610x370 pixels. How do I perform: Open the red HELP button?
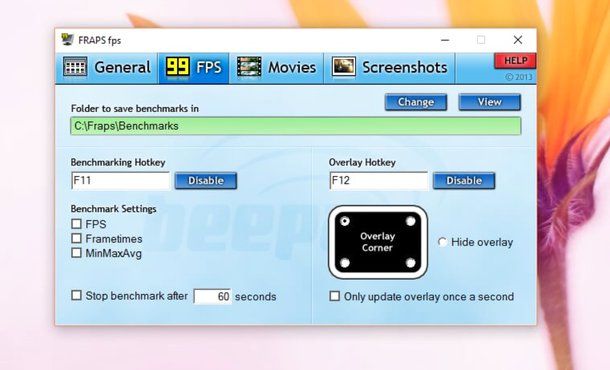(515, 61)
